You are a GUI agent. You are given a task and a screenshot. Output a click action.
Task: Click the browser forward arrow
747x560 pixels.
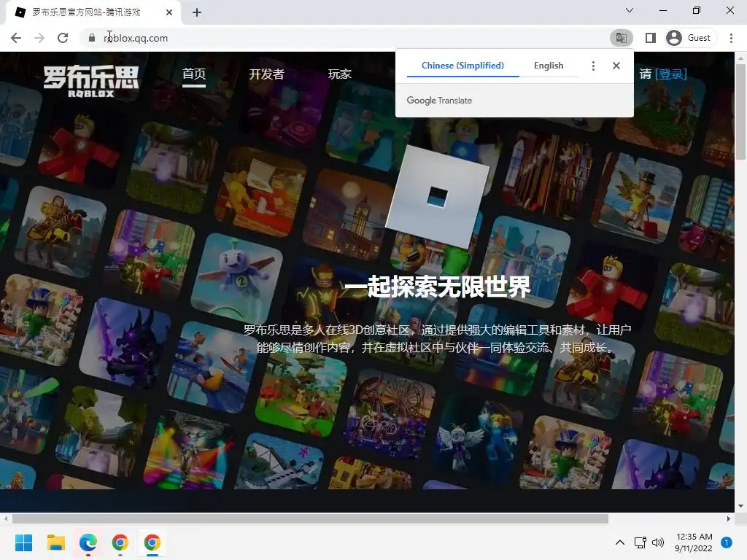(x=39, y=38)
